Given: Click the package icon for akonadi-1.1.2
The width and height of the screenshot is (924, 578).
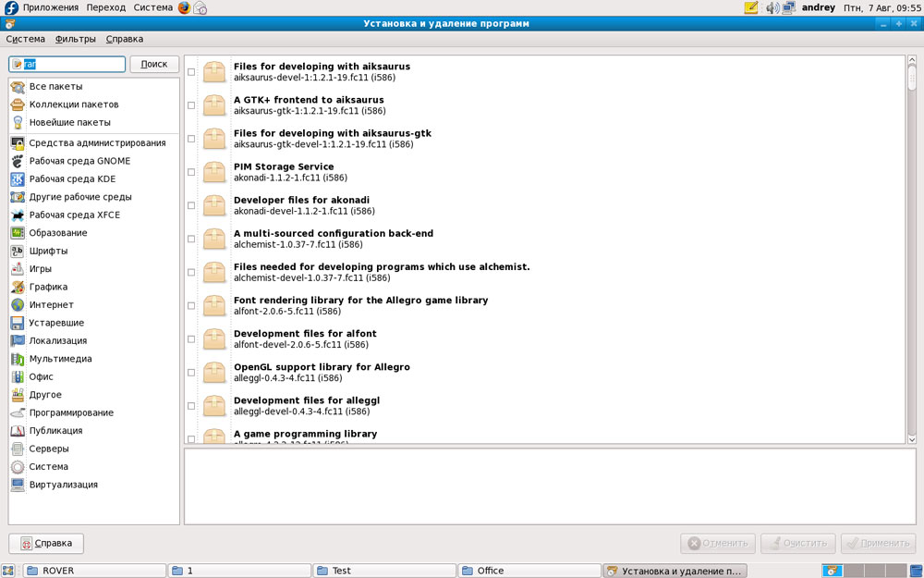Looking at the screenshot, I should (x=214, y=172).
